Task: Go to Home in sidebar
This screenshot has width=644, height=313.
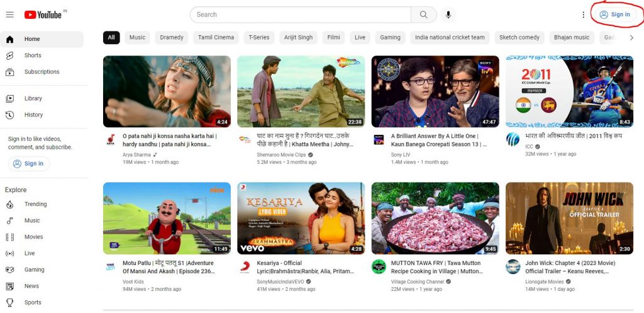Action: click(x=42, y=39)
